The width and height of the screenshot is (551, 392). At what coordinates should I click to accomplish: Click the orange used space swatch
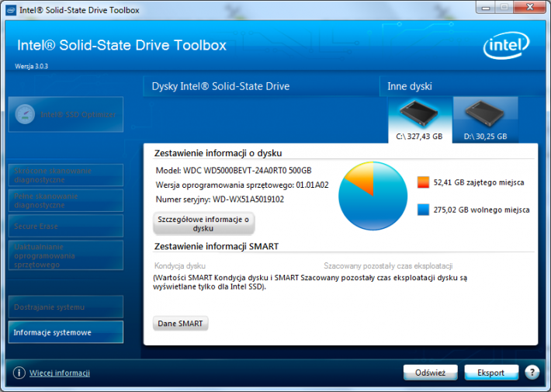click(423, 182)
